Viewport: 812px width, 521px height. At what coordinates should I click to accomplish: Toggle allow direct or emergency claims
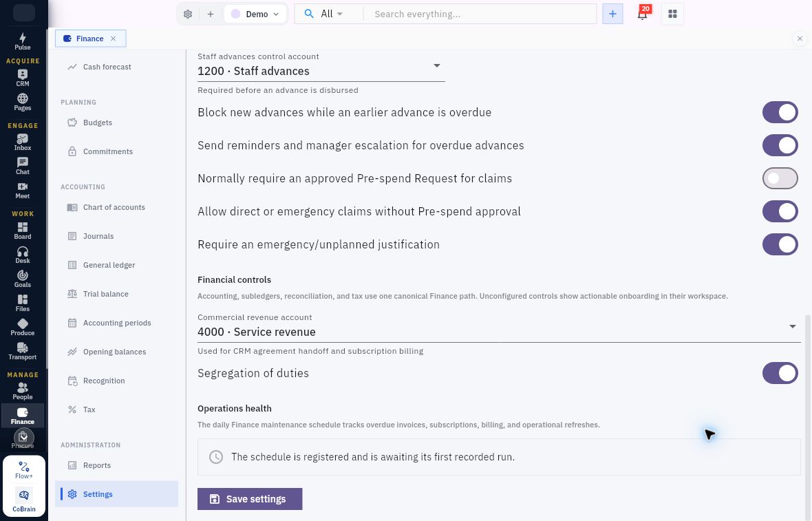(780, 211)
